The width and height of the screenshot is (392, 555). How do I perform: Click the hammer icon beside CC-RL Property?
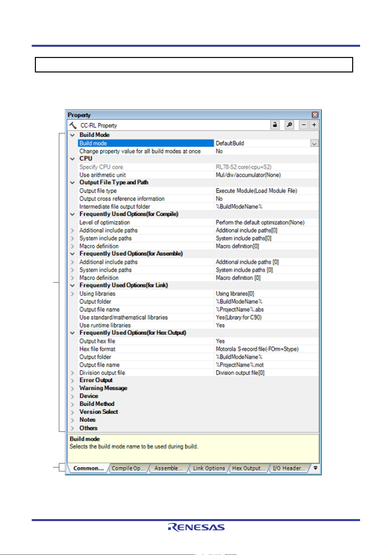pyautogui.click(x=73, y=125)
